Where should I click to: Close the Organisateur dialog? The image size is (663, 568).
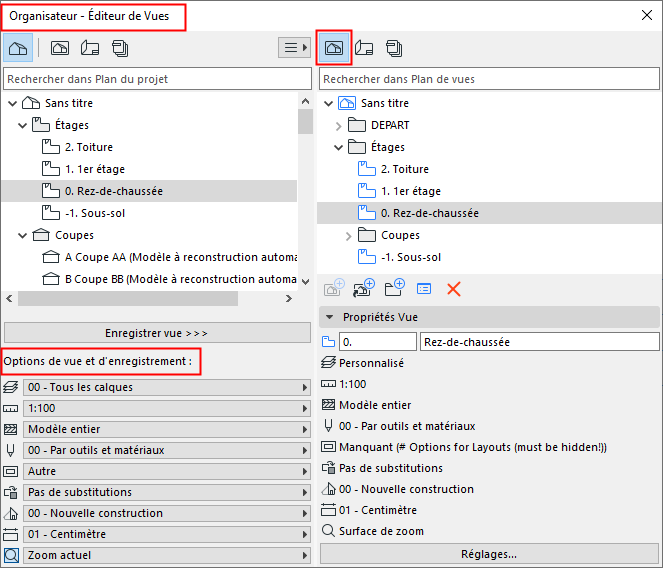(x=647, y=16)
